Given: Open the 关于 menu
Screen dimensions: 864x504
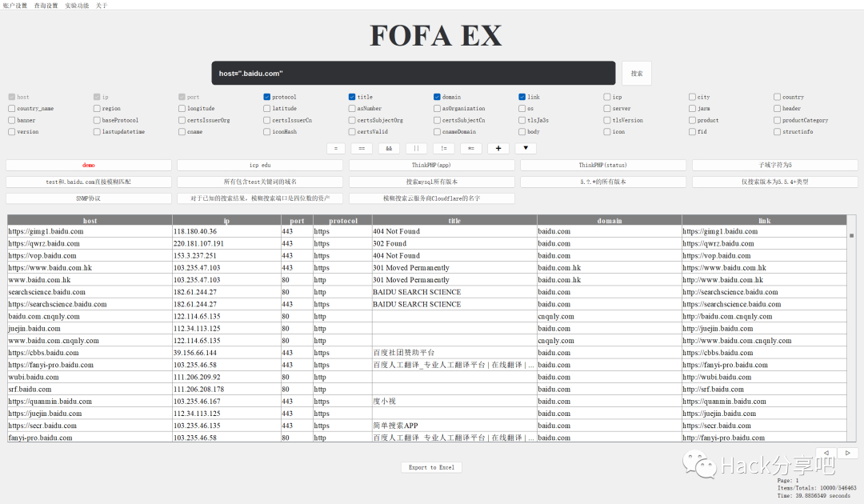Looking at the screenshot, I should (102, 6).
